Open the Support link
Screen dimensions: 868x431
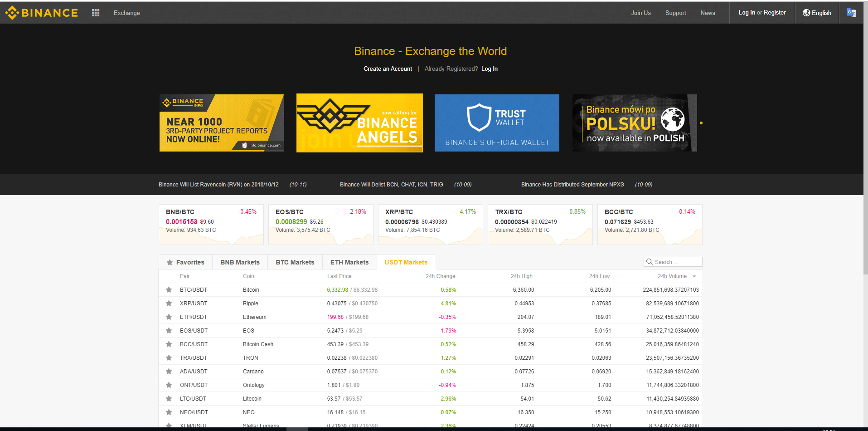[x=675, y=13]
